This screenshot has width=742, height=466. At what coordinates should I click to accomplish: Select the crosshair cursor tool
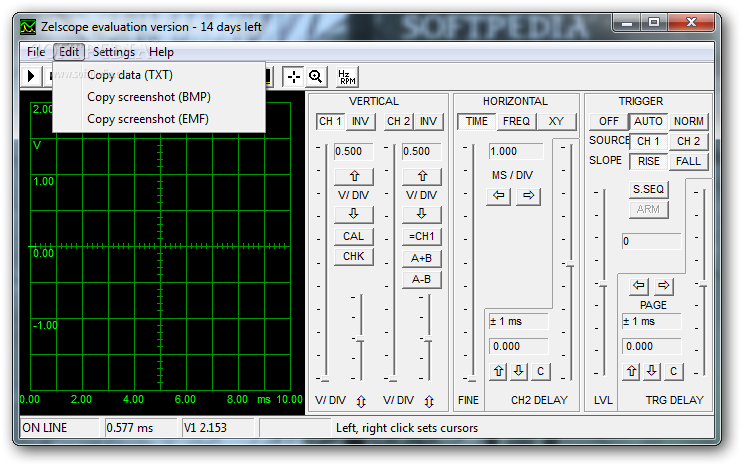[294, 77]
